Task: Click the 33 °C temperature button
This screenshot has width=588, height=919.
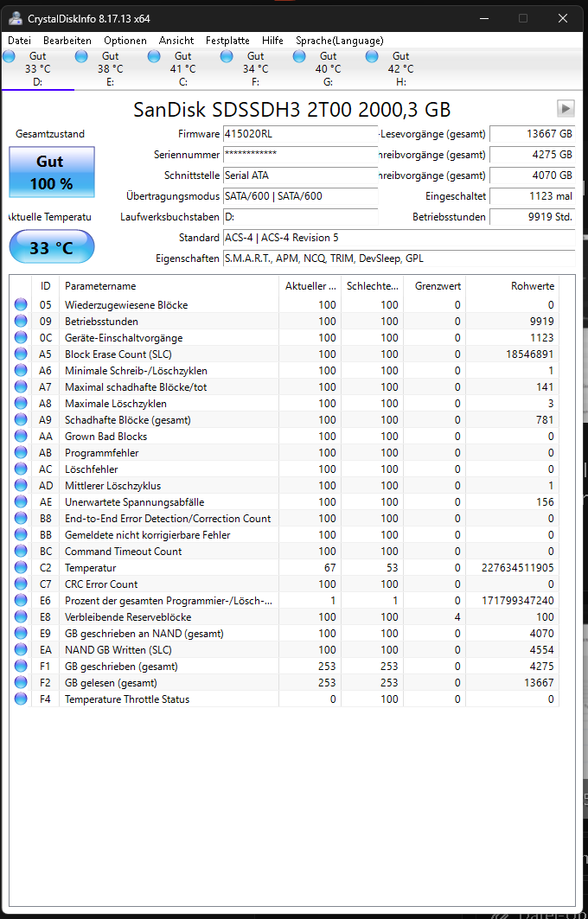Action: [x=52, y=246]
